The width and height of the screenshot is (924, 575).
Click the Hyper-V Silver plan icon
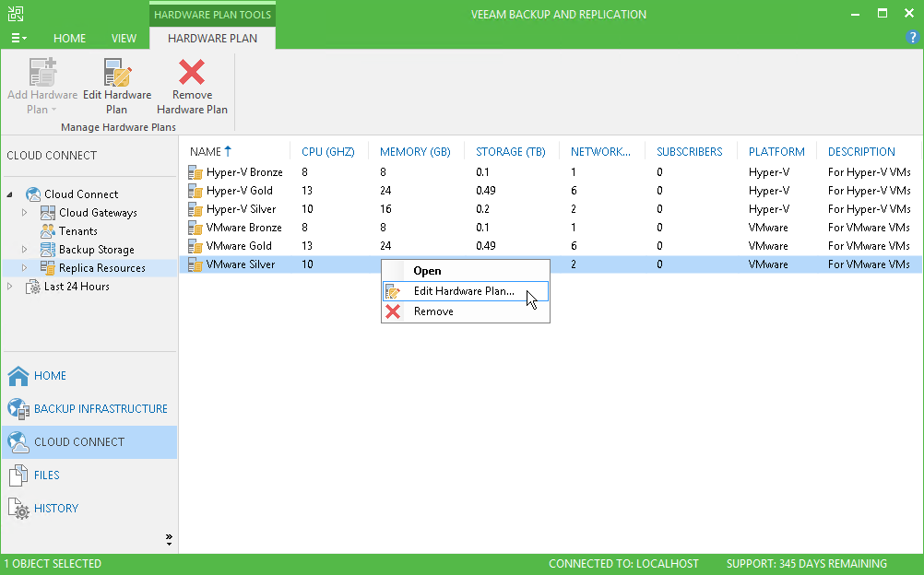tap(195, 208)
